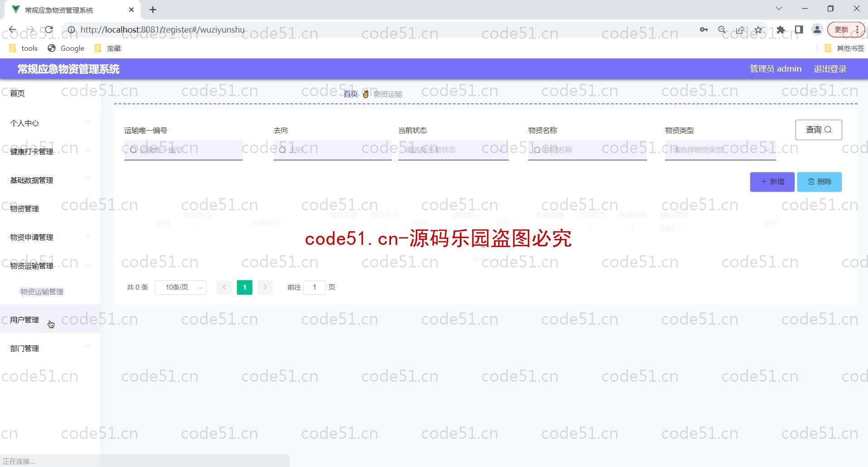Open the Chrome profile avatar
The height and width of the screenshot is (467, 868).
(817, 30)
